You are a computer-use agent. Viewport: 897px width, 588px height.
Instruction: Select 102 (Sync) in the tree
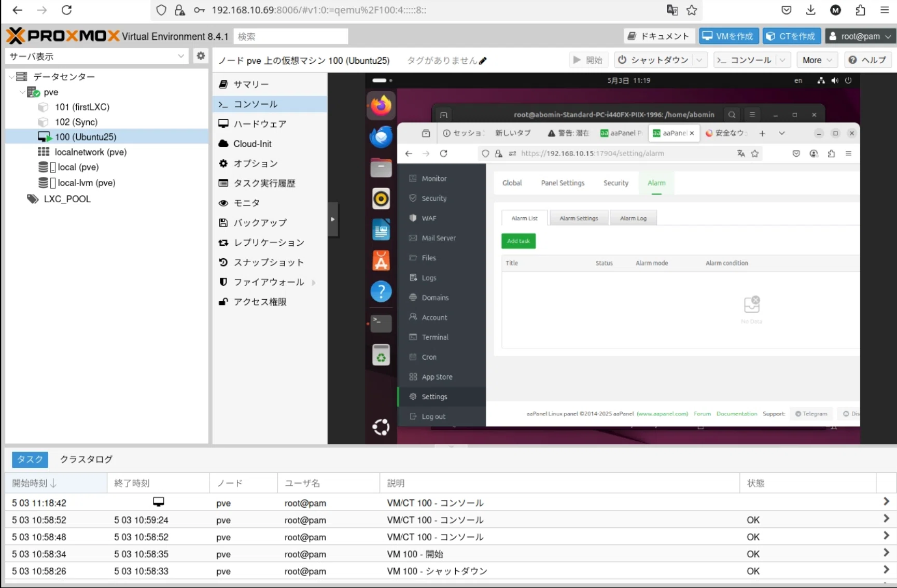coord(76,122)
